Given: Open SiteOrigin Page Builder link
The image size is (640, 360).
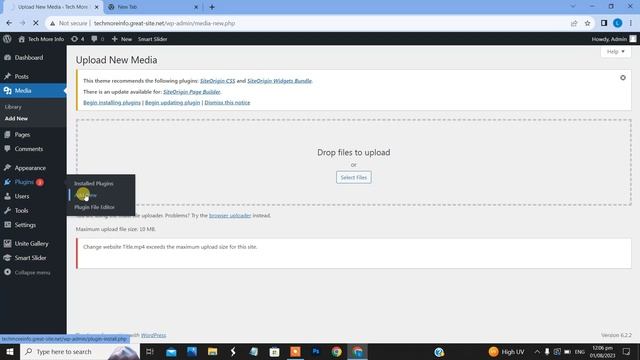Looking at the screenshot, I should (x=192, y=92).
